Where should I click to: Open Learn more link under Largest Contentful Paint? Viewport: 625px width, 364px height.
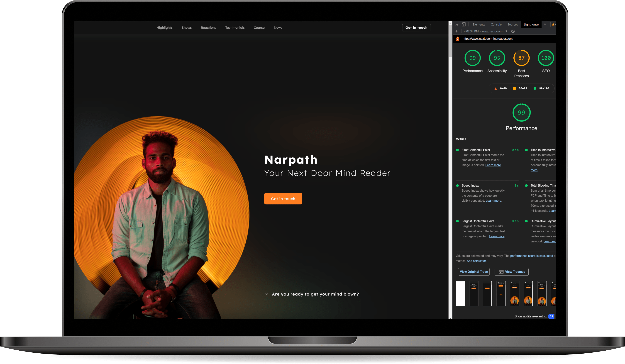pyautogui.click(x=497, y=236)
